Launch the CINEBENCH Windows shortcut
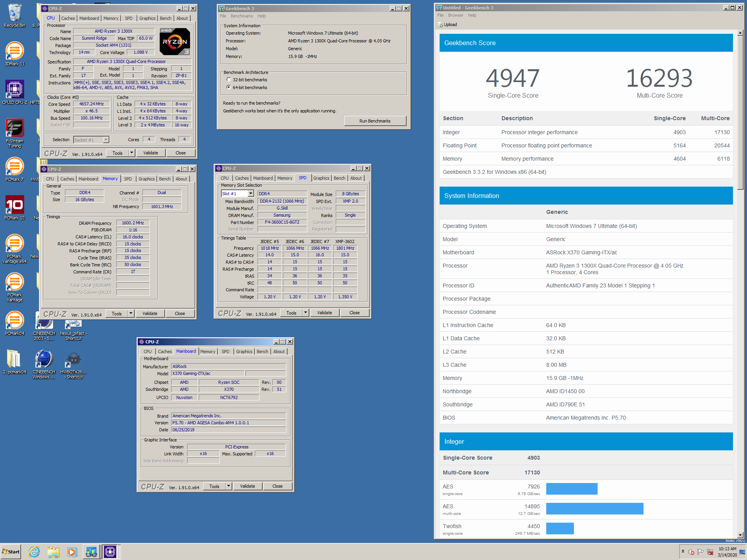 pyautogui.click(x=44, y=364)
